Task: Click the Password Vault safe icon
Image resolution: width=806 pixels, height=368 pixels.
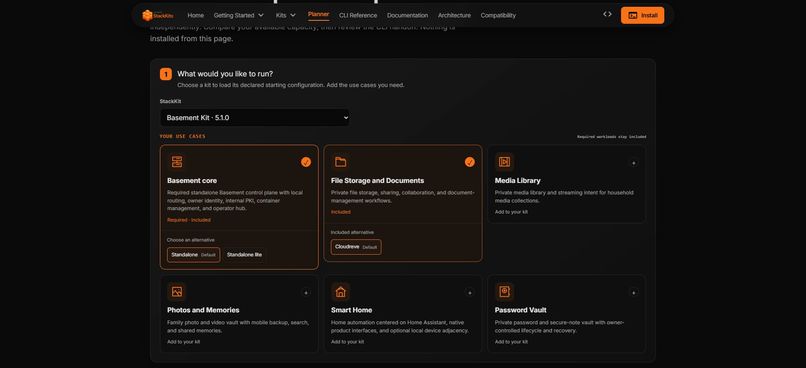Action: 504,291
